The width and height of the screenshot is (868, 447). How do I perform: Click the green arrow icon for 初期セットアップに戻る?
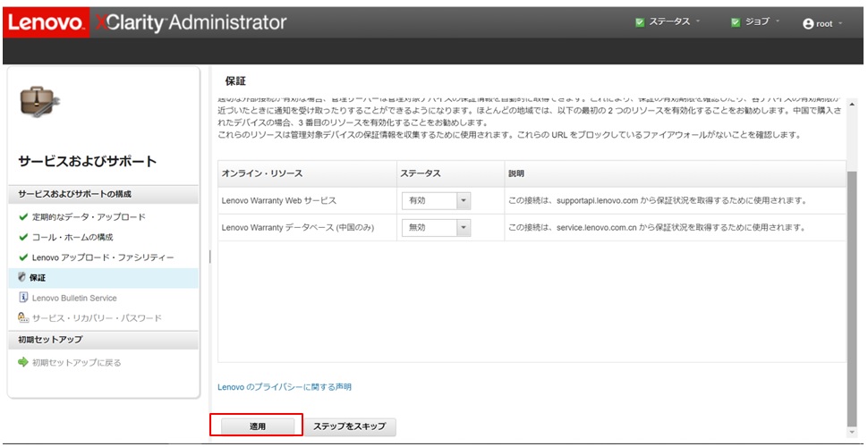coord(23,362)
